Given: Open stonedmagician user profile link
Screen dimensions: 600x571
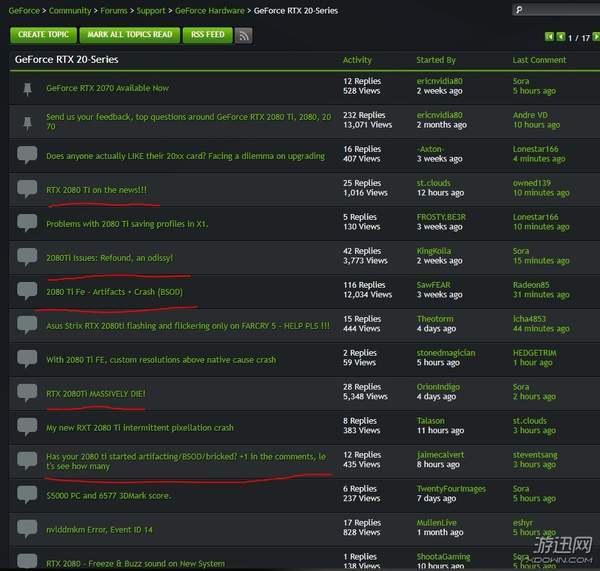Looking at the screenshot, I should [x=446, y=353].
